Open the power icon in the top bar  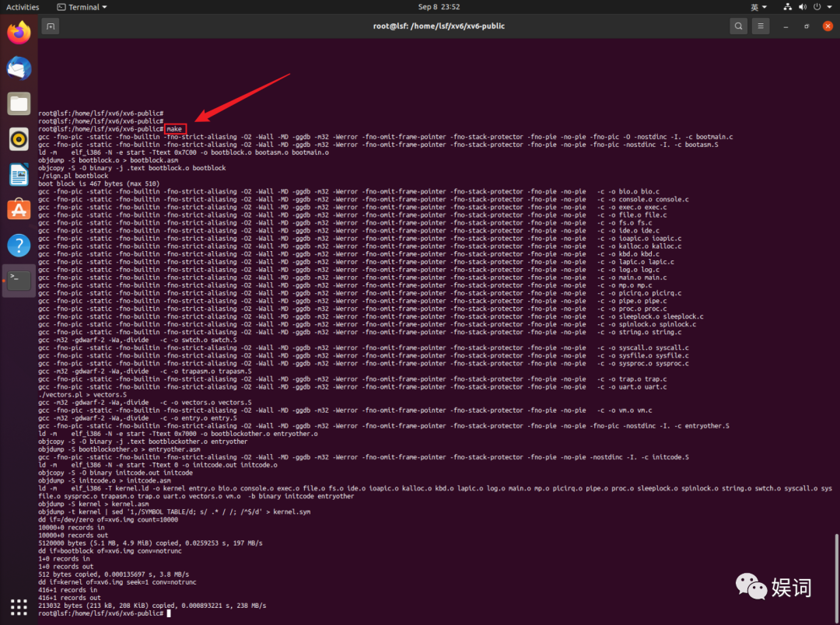[817, 7]
